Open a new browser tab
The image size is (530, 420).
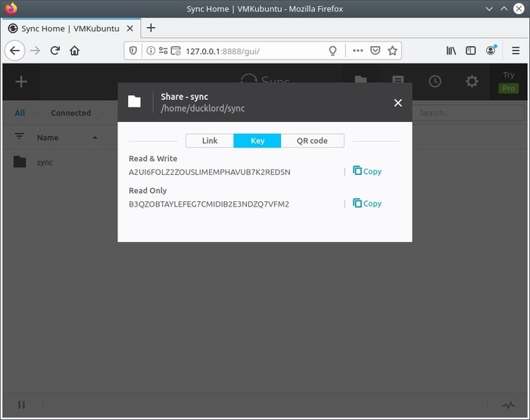[x=151, y=28]
